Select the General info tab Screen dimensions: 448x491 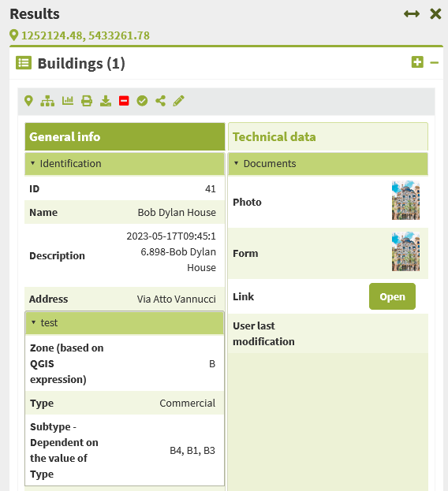coord(125,137)
